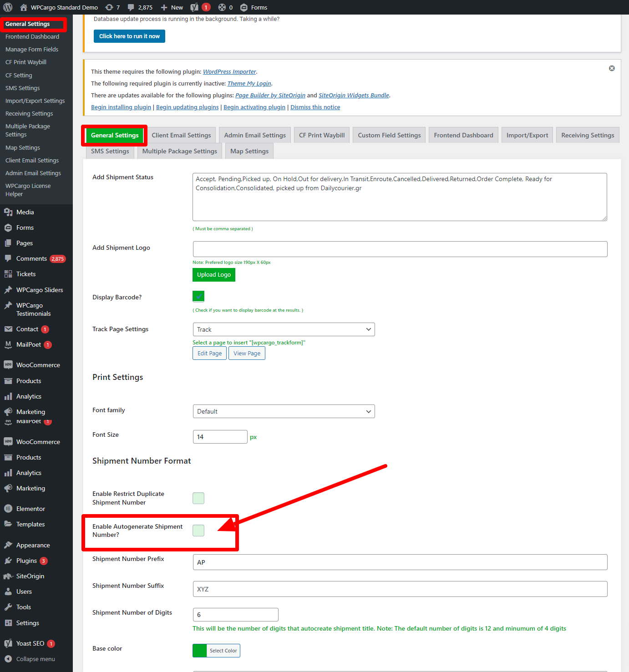Click the home icon beside WPCargo Standard Demo
The image size is (629, 672).
click(x=24, y=7)
